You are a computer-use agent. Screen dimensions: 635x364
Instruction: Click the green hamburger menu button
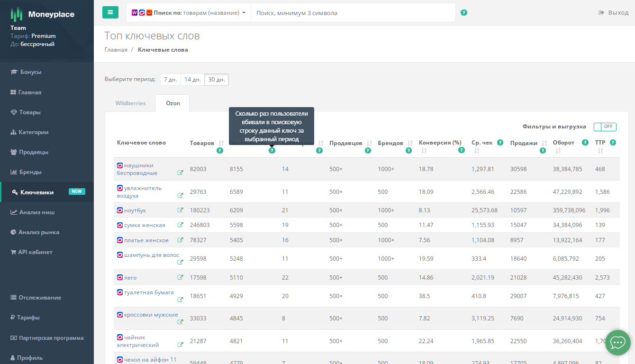click(x=110, y=12)
